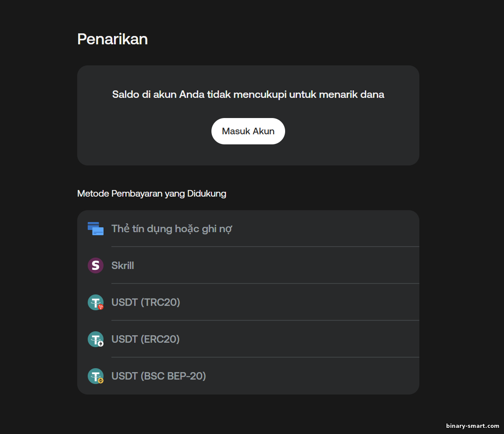Select the USDT (TRC20) text label

[146, 302]
